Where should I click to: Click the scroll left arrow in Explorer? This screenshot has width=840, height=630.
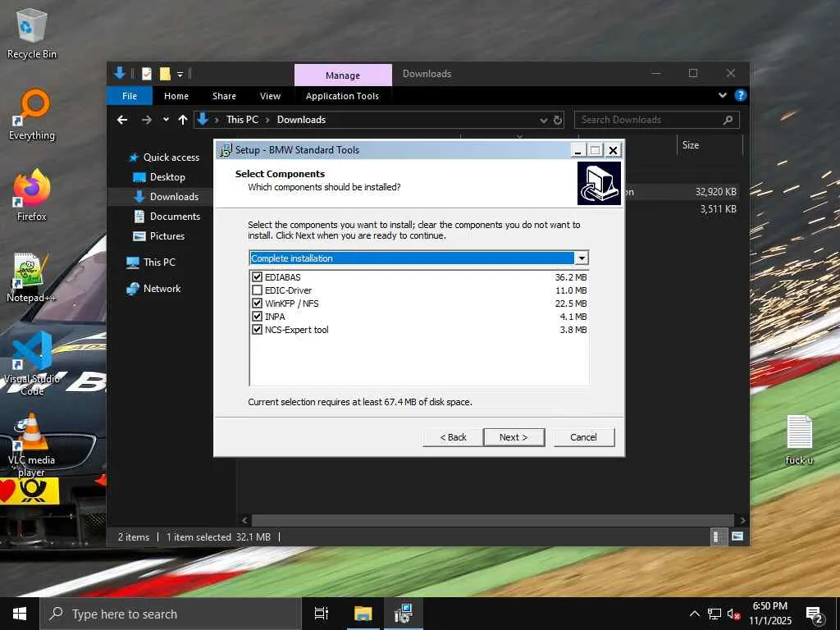244,520
